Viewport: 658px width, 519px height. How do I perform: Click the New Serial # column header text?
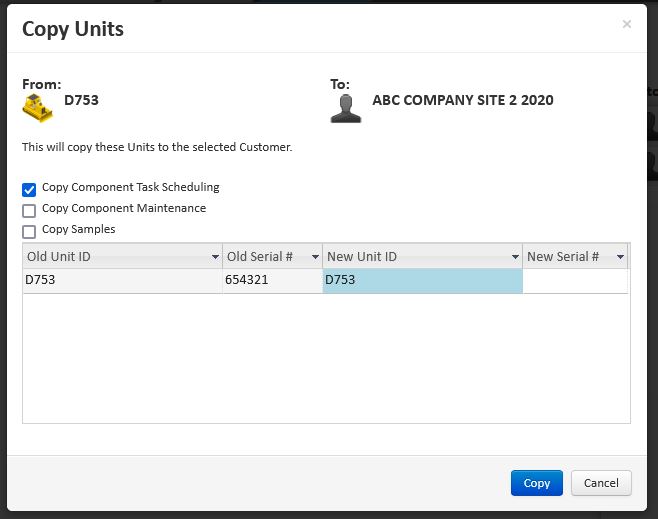[563, 257]
